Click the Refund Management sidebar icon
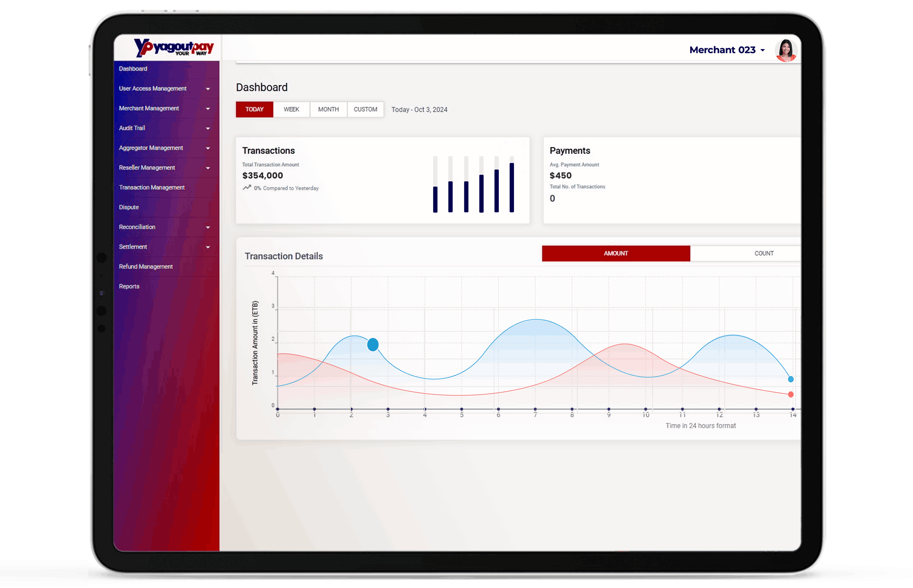The width and height of the screenshot is (913, 588). coord(147,266)
